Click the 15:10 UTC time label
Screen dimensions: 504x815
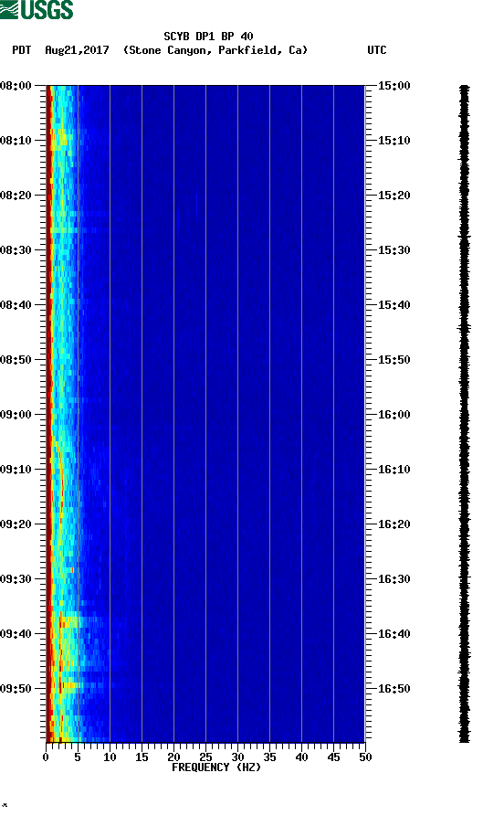coord(394,141)
